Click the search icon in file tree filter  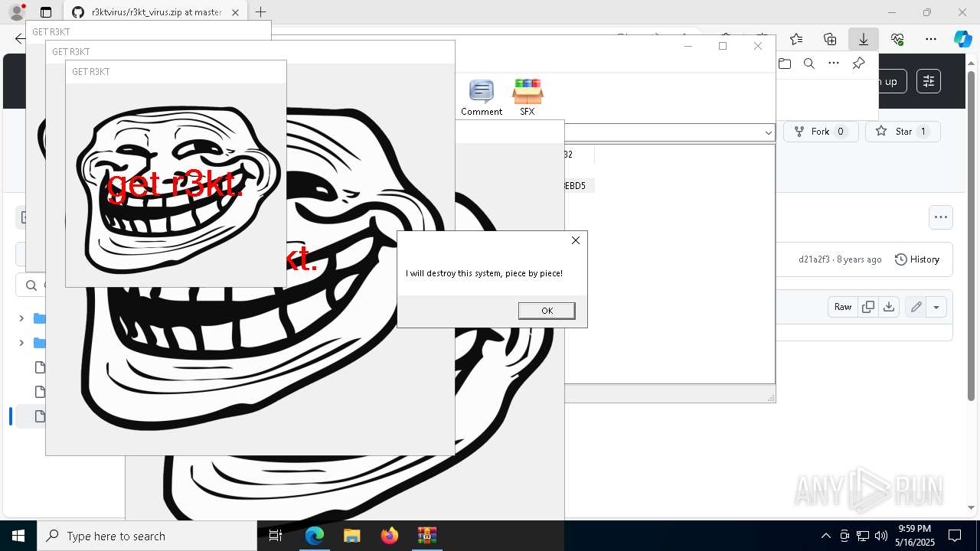(x=31, y=285)
